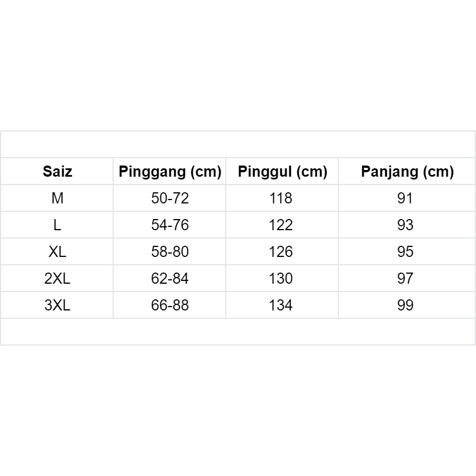Screen dimensions: 476x476
Task: Click the Pinggang (cm) column header
Action: 170,172
